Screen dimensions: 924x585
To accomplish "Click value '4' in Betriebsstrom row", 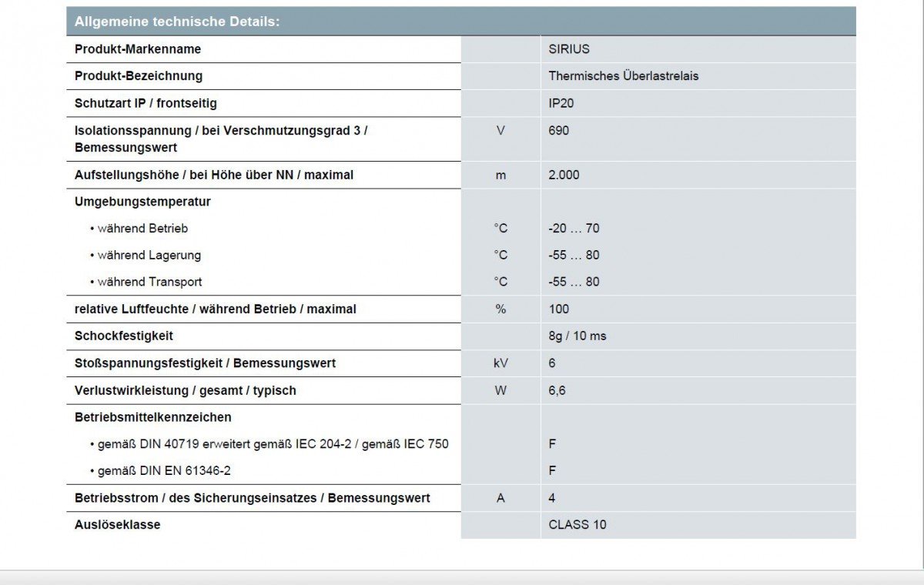I will [552, 498].
